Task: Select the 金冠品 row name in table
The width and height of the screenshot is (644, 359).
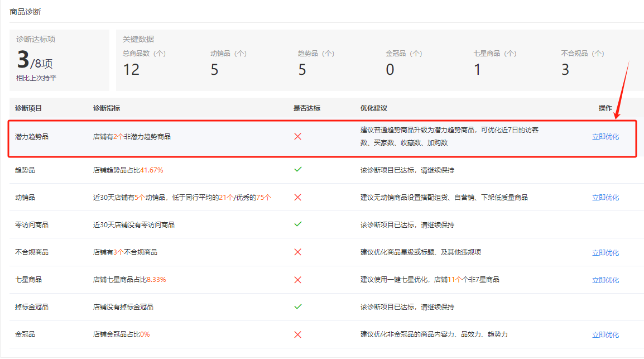Action: click(x=25, y=334)
